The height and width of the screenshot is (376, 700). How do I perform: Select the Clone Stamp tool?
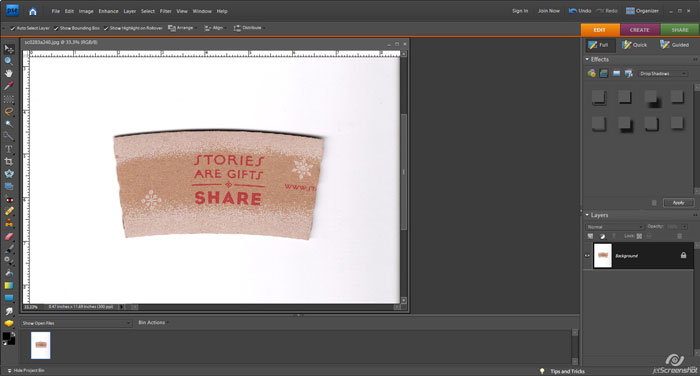click(x=8, y=224)
